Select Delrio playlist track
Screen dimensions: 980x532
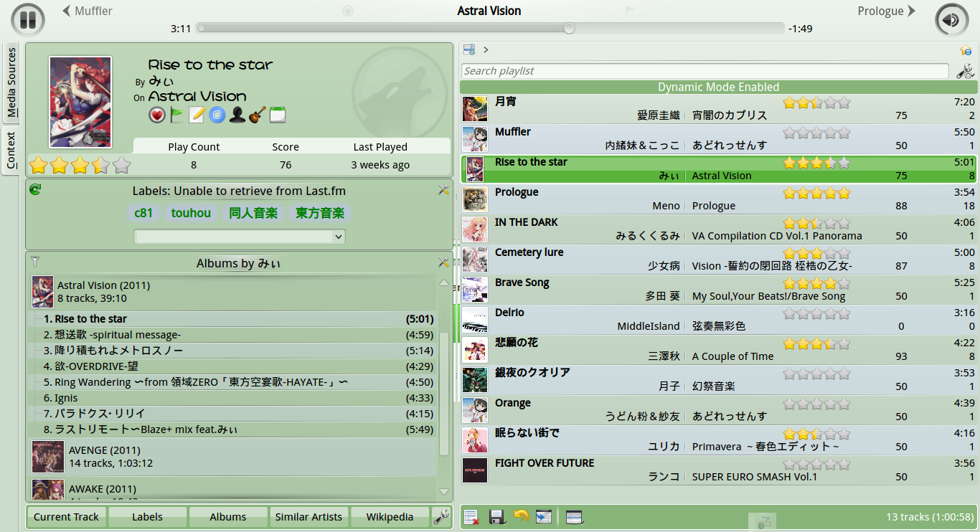[x=719, y=320]
